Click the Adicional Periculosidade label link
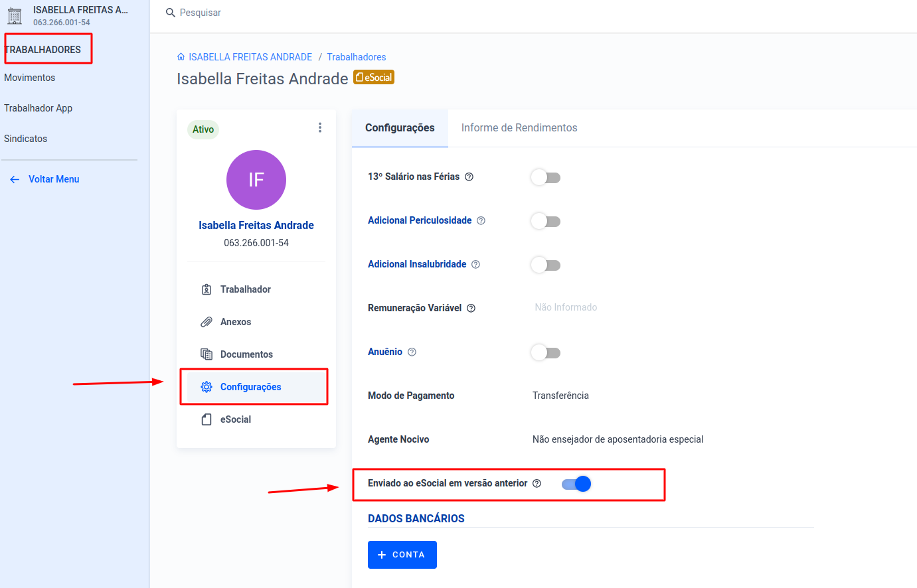 tap(420, 220)
